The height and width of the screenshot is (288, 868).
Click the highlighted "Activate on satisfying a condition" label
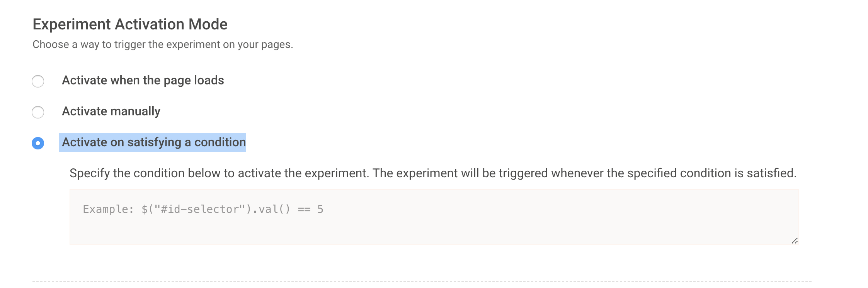153,142
